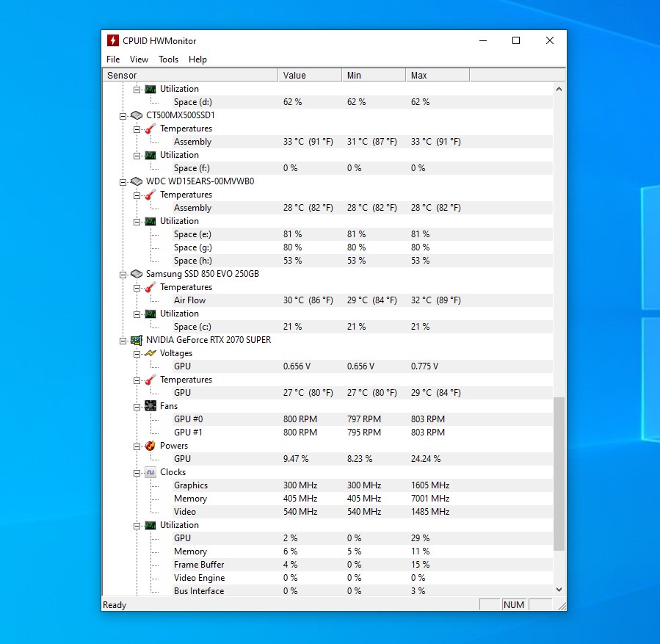
Task: Minimize the HWMonitor window
Action: click(483, 40)
